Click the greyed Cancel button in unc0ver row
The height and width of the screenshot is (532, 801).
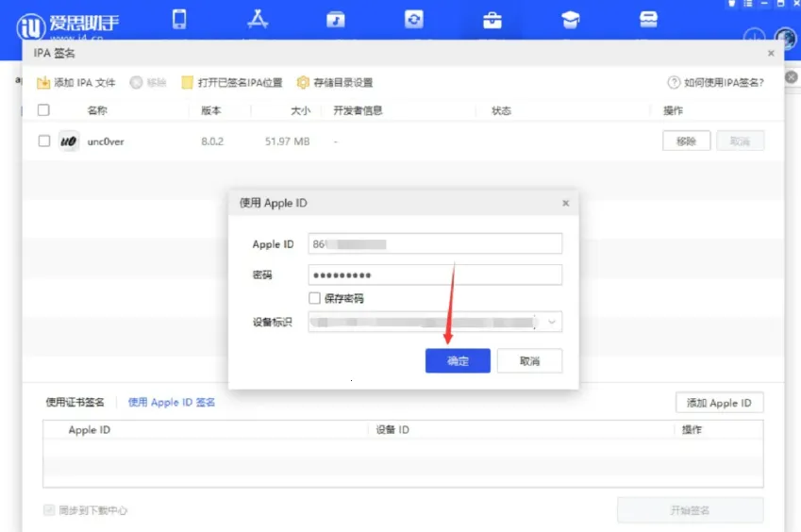(741, 141)
